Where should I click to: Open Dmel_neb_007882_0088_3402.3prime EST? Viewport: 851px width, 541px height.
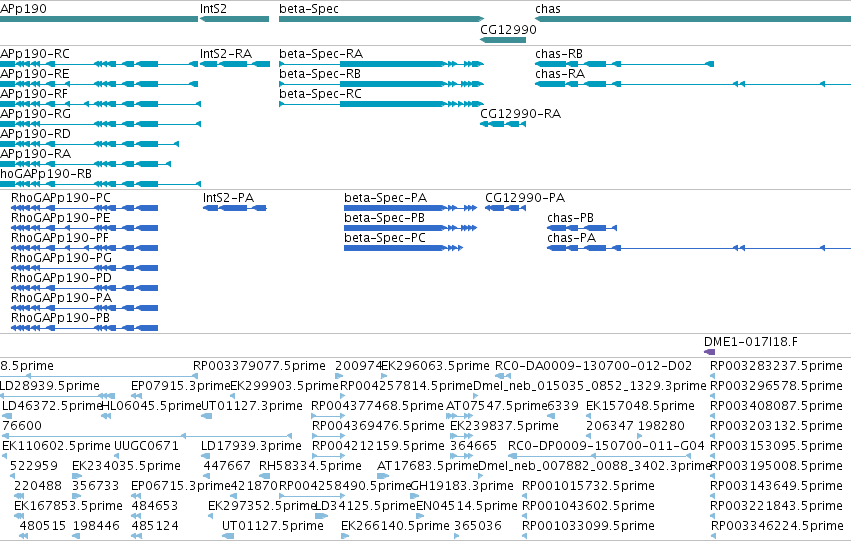click(595, 466)
